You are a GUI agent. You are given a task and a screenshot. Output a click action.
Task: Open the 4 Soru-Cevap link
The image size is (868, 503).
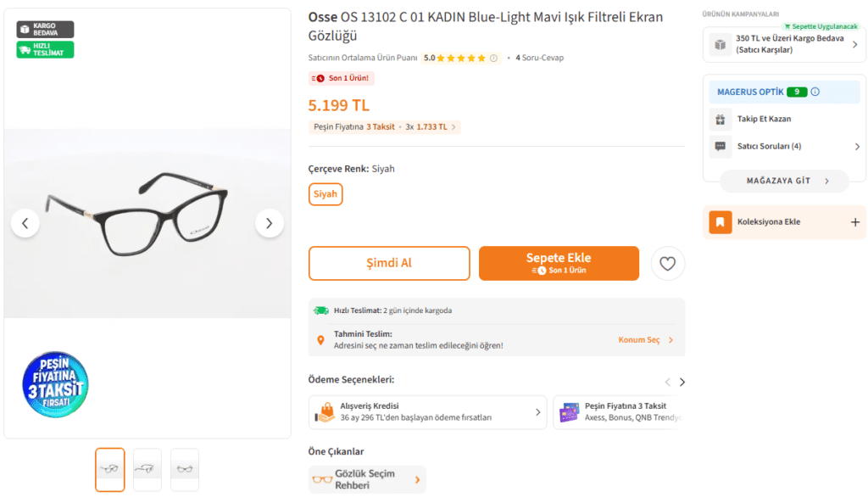[539, 59]
